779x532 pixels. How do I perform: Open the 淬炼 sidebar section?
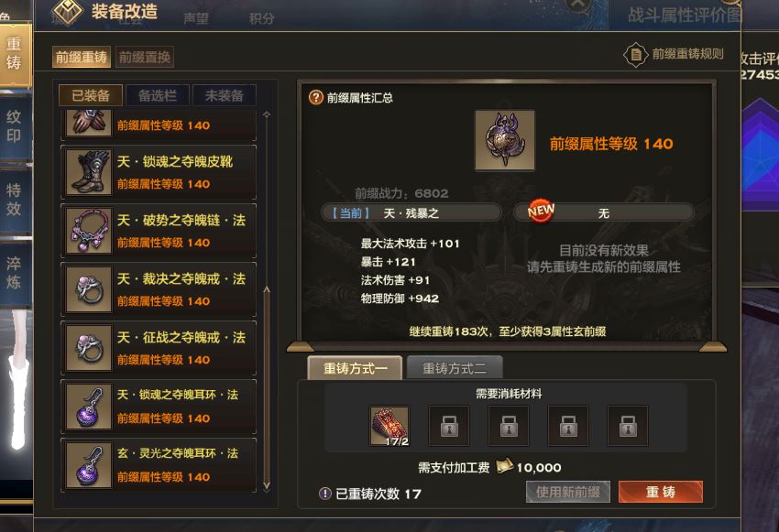pyautogui.click(x=15, y=274)
